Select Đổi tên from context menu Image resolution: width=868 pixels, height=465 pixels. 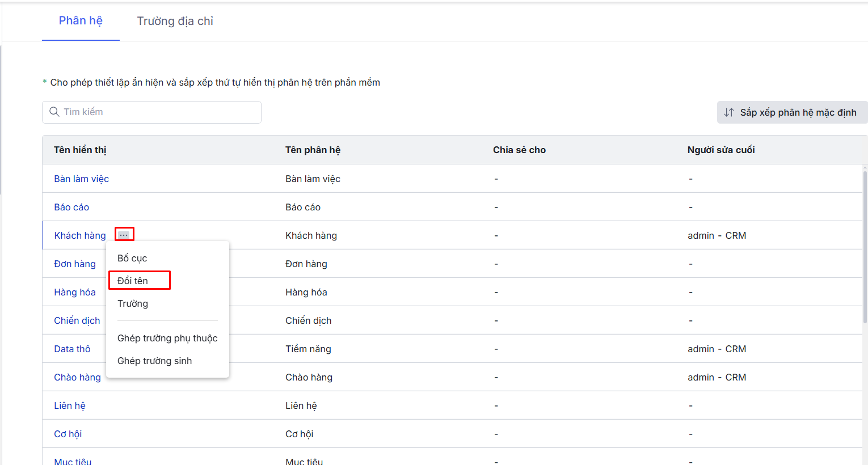pyautogui.click(x=133, y=281)
